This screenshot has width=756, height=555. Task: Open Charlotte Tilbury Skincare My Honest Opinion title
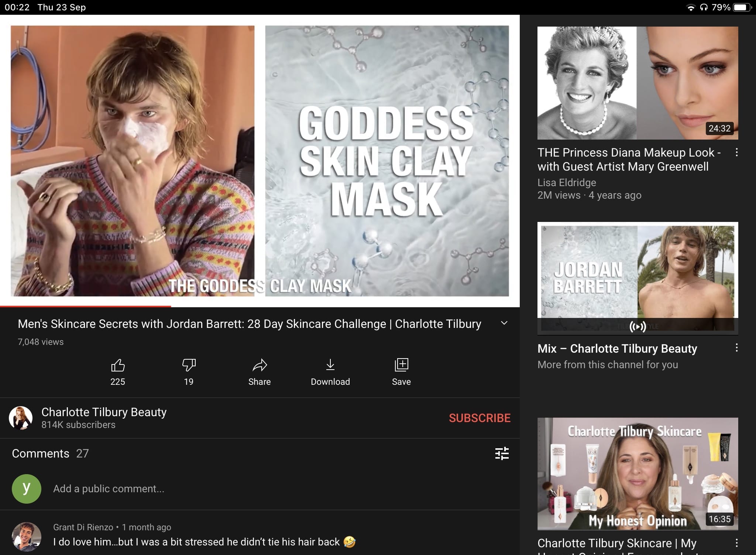click(x=617, y=546)
